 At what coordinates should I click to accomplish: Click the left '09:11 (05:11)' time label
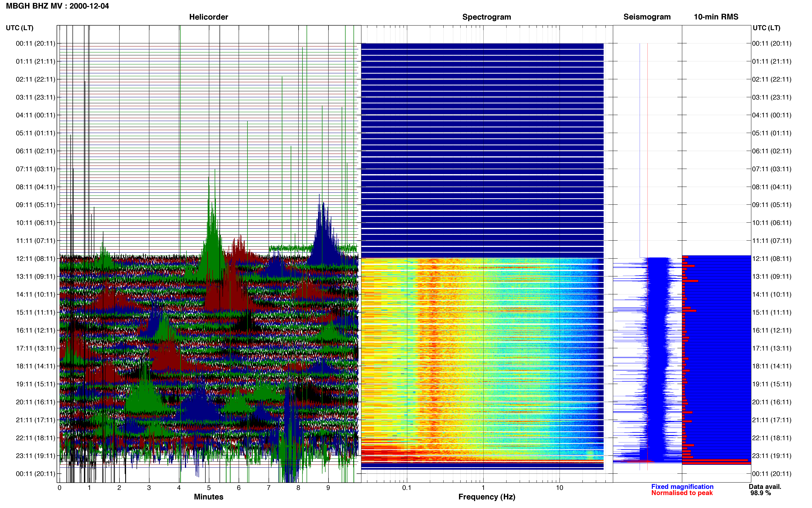pos(36,205)
